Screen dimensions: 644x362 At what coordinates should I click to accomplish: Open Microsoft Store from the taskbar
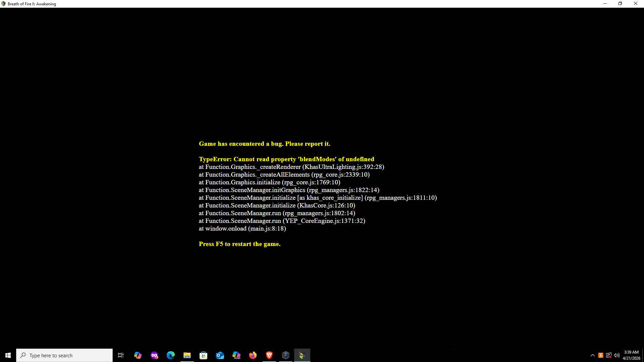(x=204, y=355)
